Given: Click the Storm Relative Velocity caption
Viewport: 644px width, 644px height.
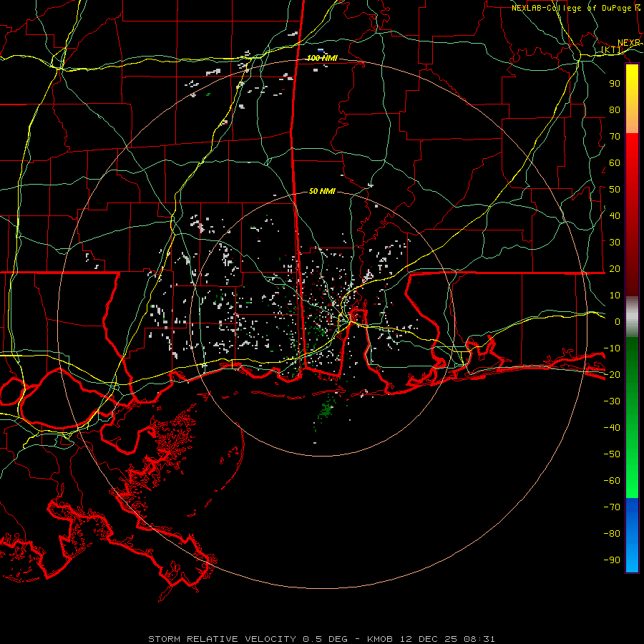Looking at the screenshot, I should point(321,639).
